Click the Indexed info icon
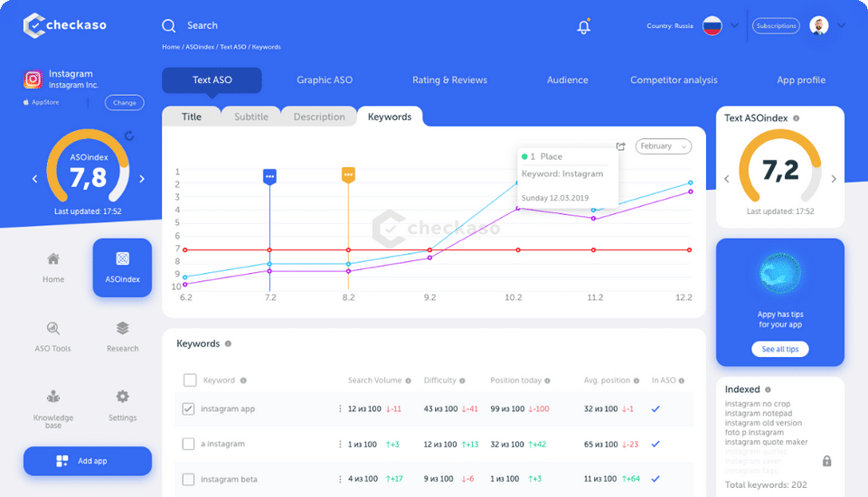The width and height of the screenshot is (868, 497). [x=768, y=389]
